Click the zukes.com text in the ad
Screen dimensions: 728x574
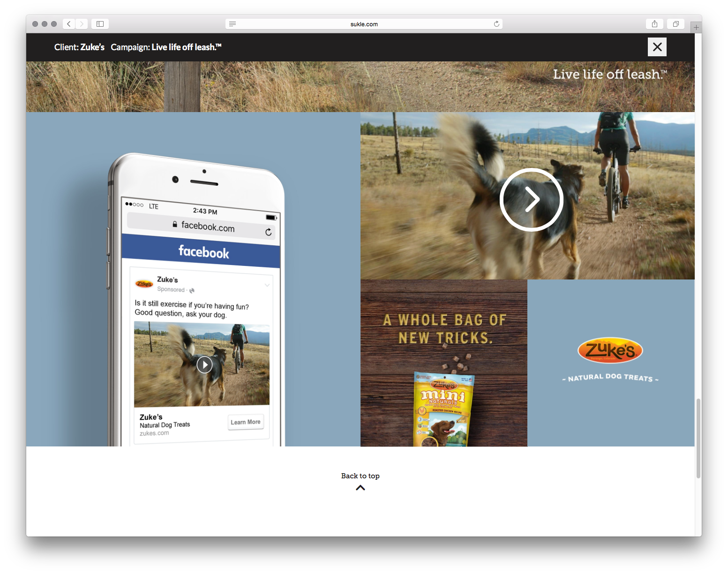tap(154, 433)
